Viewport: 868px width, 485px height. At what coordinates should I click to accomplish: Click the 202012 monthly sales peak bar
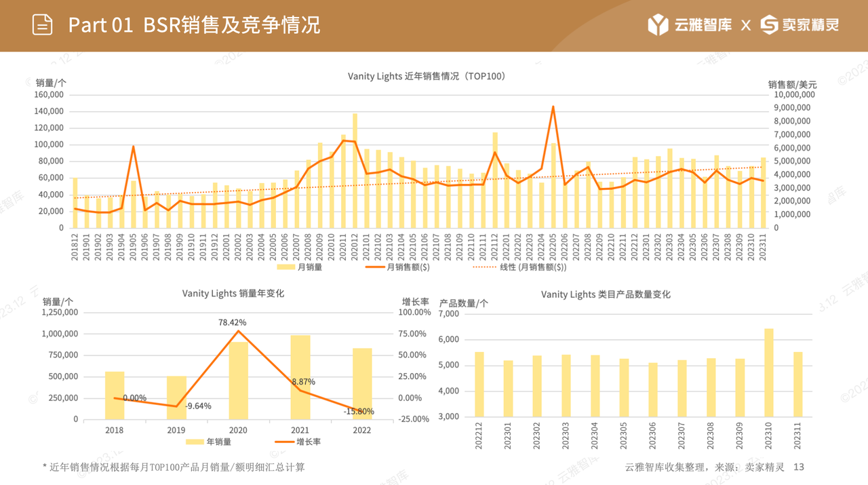pyautogui.click(x=355, y=170)
